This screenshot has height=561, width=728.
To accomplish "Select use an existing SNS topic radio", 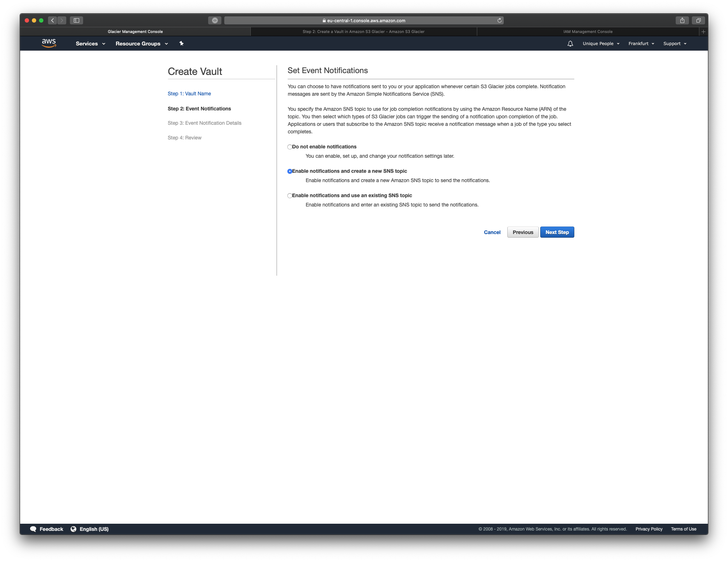I will pos(289,196).
